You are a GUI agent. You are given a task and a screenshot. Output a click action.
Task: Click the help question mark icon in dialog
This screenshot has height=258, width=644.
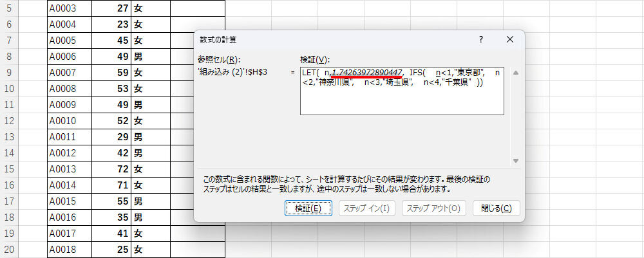[x=481, y=39]
